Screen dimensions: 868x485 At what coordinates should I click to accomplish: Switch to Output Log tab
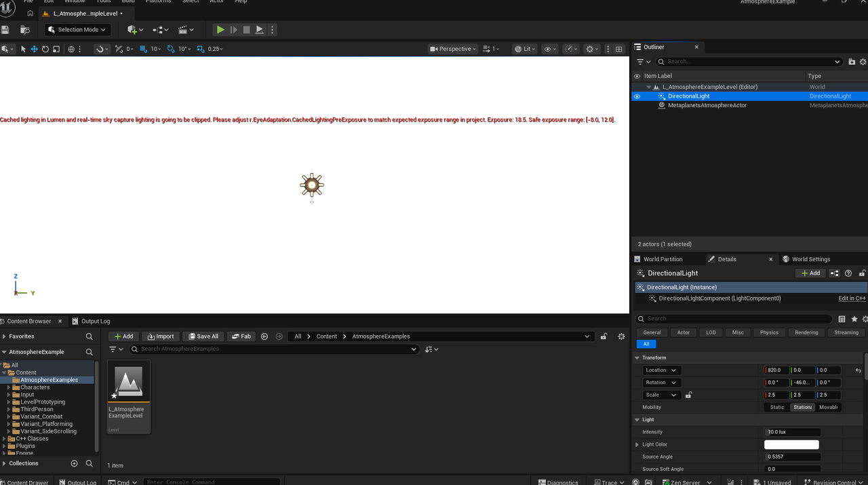[x=91, y=321]
